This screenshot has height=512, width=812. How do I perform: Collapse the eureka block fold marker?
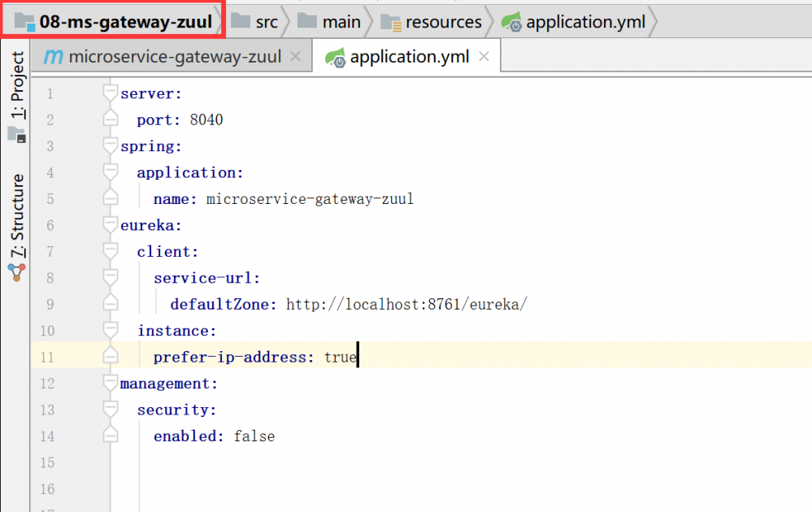coord(111,225)
